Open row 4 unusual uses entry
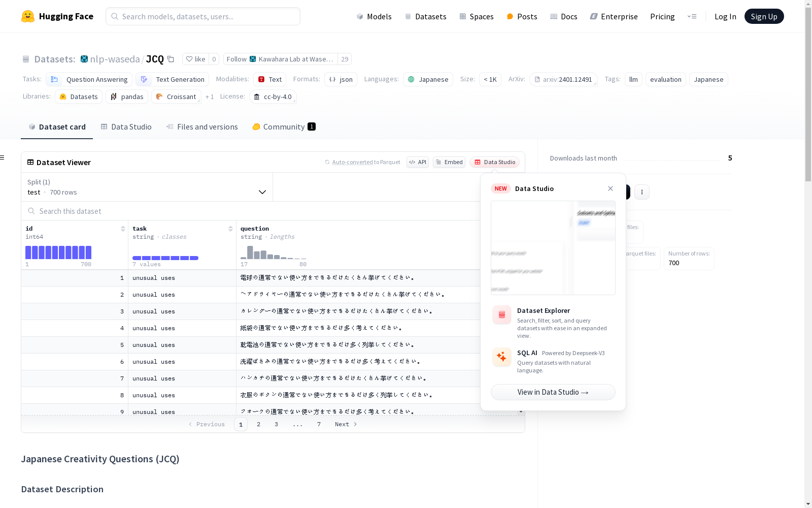Screen dimensions: 812x508 pos(154,328)
